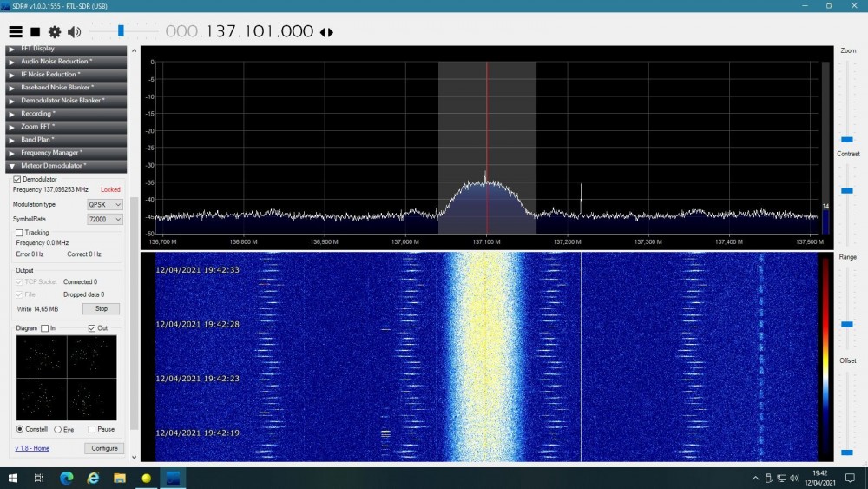The image size is (868, 489).
Task: Toggle the TCP Socket checkbox
Action: click(19, 282)
